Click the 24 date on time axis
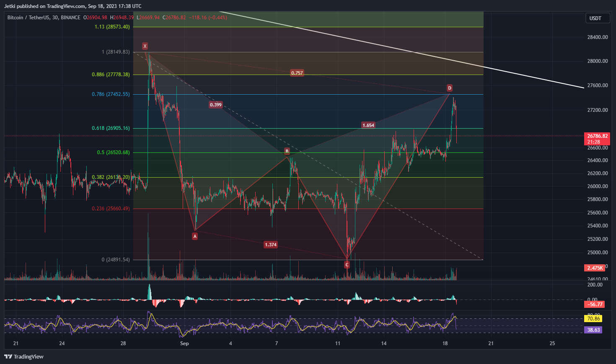 tap(62, 343)
